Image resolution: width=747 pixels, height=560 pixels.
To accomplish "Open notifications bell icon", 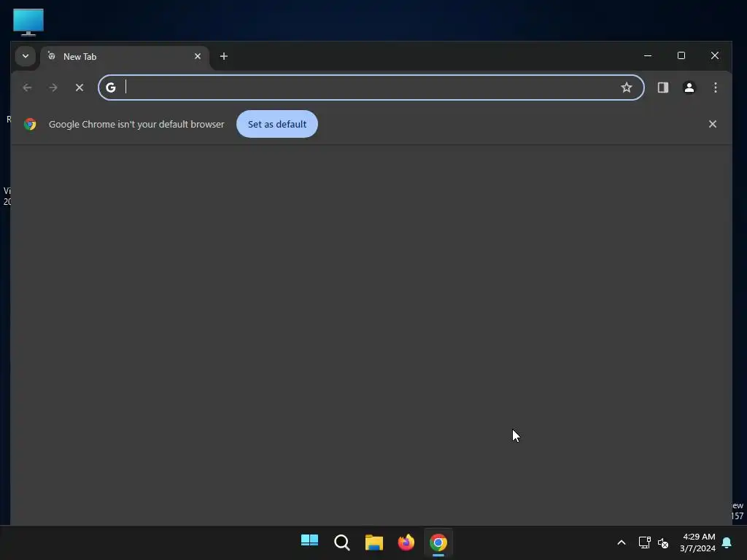I will coord(727,542).
